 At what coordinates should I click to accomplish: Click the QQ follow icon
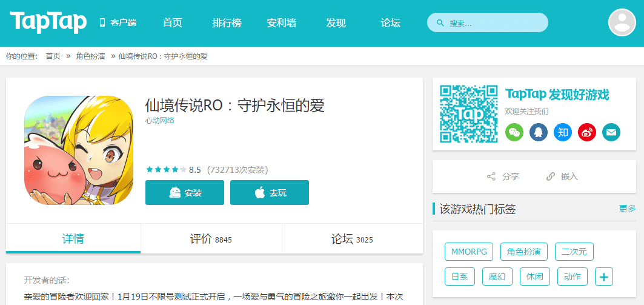click(x=539, y=132)
